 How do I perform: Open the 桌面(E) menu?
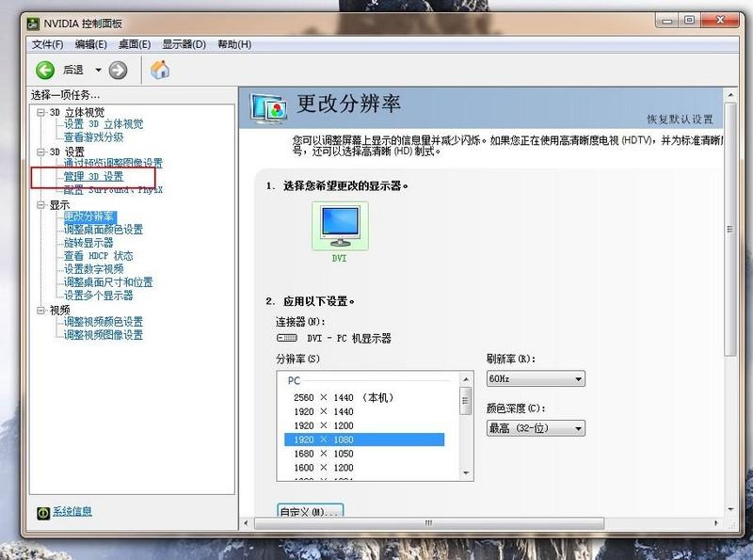135,44
